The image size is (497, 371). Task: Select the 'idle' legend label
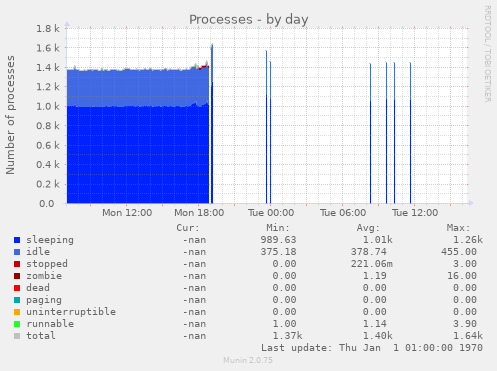tap(38, 252)
